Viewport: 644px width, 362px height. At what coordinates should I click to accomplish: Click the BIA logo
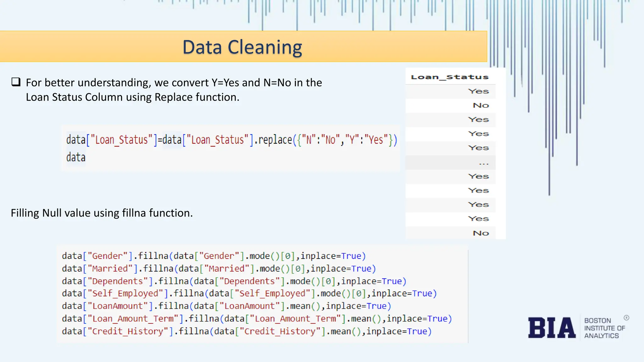552,328
